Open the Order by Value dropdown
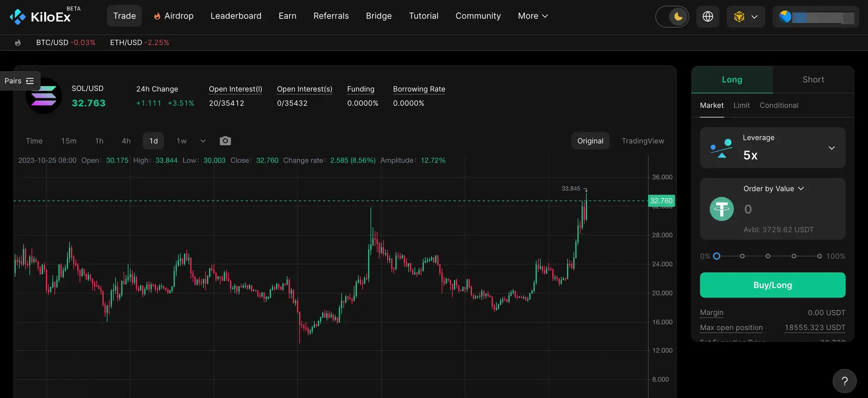 point(774,189)
